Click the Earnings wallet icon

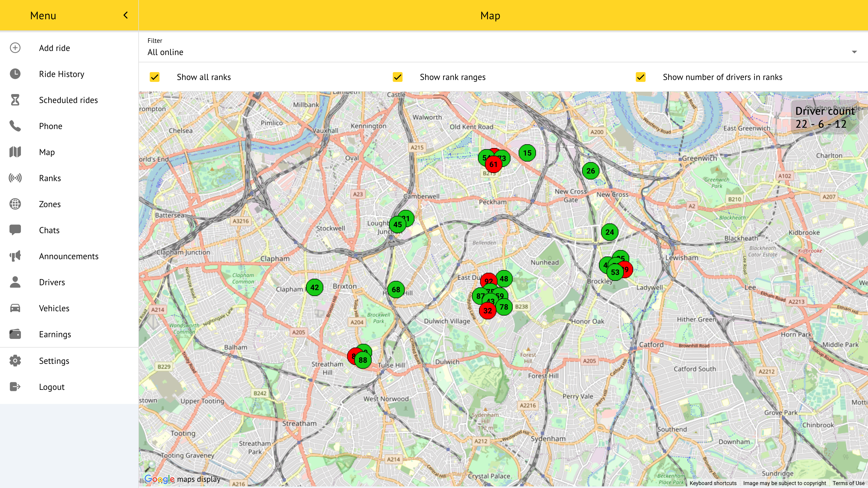pos(15,334)
